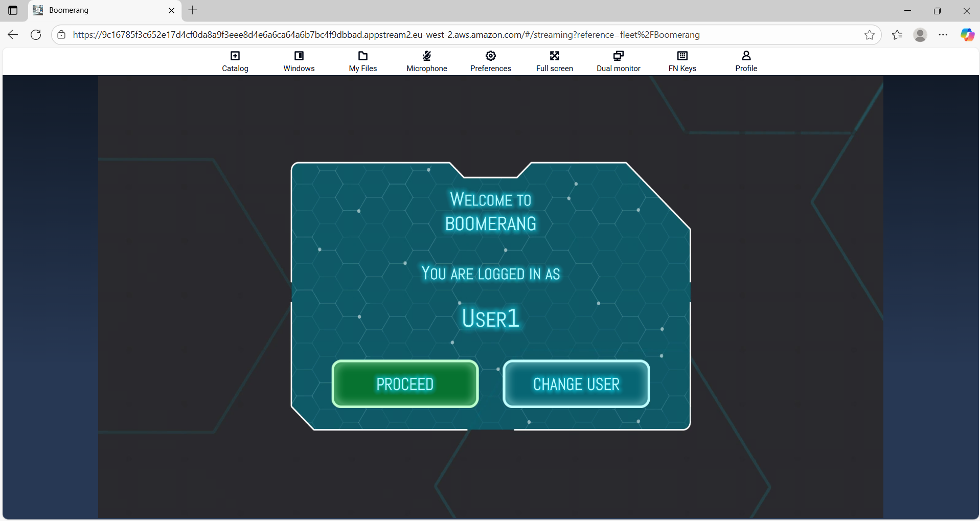Screen dimensions: 980x521
Task: Close the Boomerang tab
Action: tap(172, 10)
